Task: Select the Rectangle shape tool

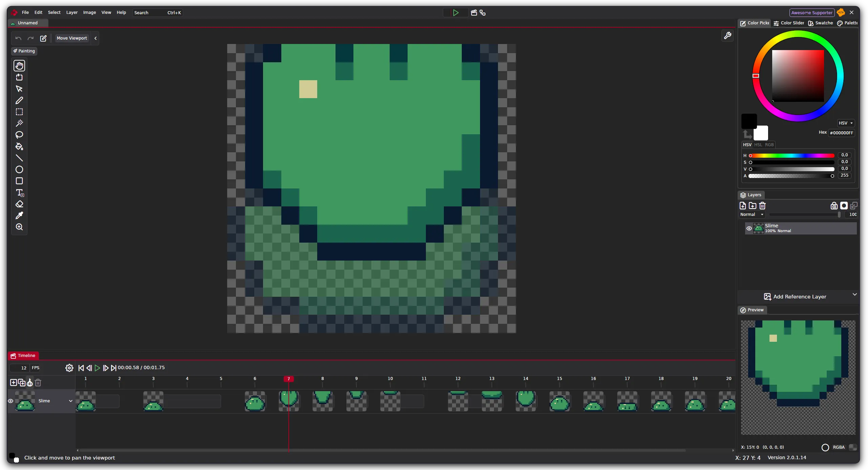Action: click(19, 181)
